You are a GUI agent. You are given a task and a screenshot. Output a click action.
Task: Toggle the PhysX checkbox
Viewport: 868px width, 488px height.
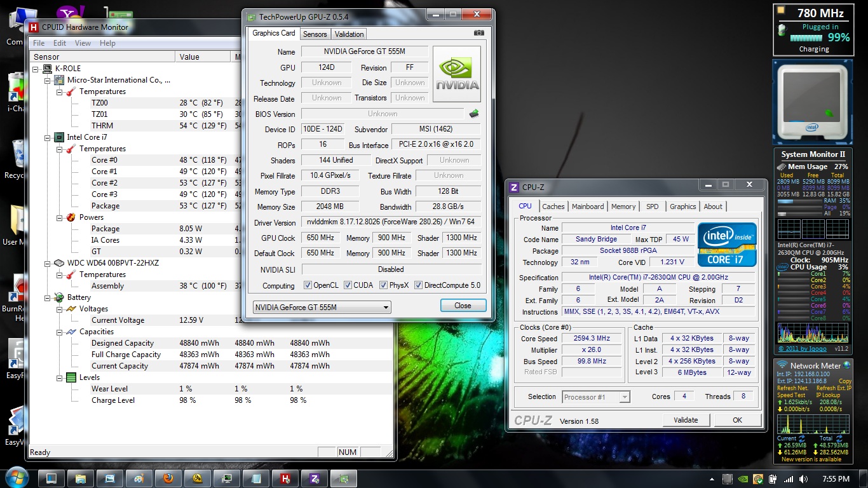[x=383, y=285]
